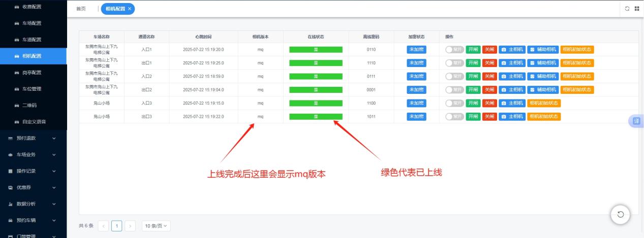The height and width of the screenshot is (238, 644).
Task: Click the camera icon 主相机 for 入口1
Action: pos(504,50)
